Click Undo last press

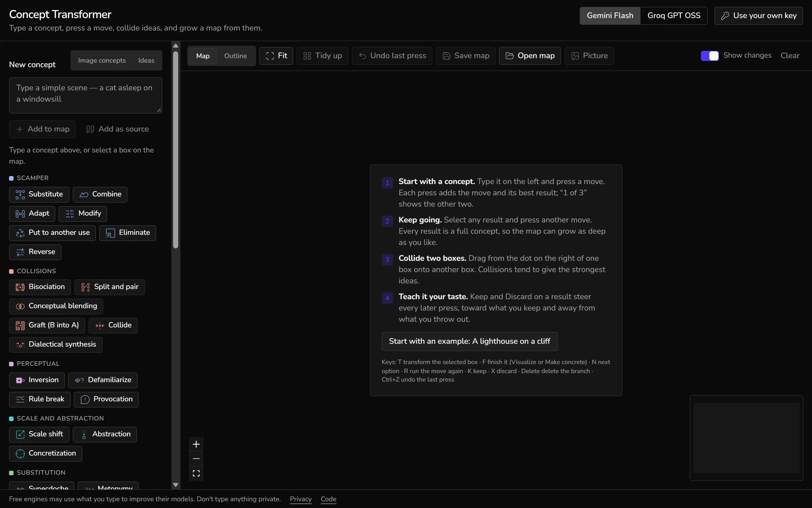point(392,56)
